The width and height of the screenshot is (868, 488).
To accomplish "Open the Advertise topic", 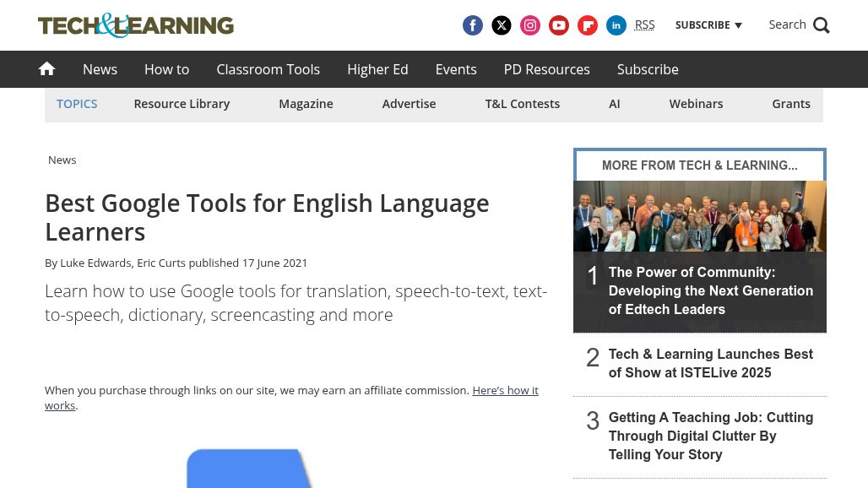I will pos(409,104).
